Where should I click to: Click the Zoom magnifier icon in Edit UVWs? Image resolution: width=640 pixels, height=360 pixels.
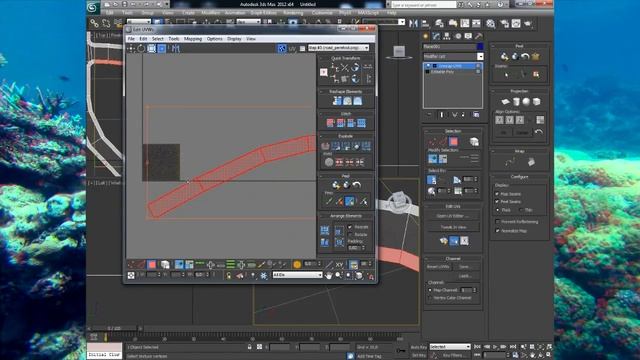coord(338,276)
